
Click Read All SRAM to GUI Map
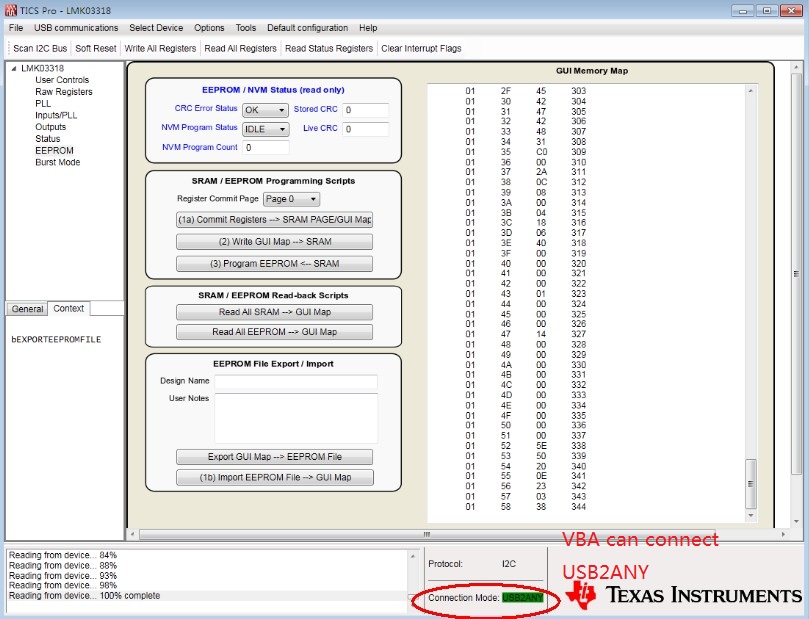coord(274,312)
